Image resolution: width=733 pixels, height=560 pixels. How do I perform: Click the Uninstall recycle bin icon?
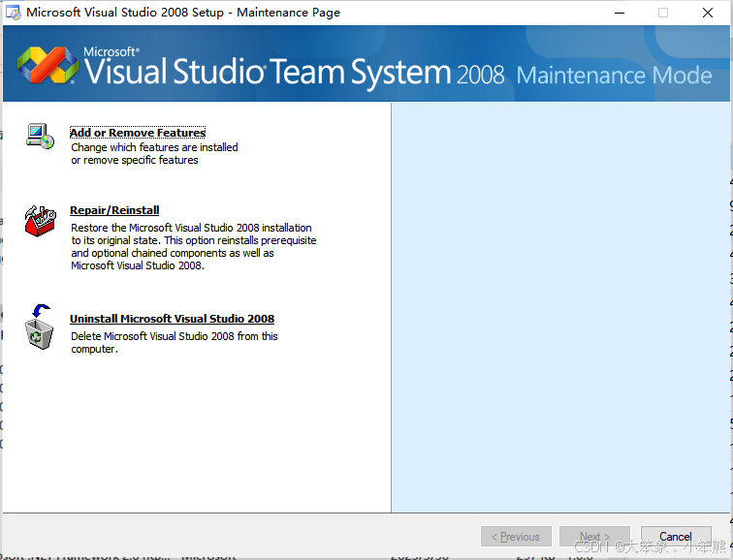(39, 327)
